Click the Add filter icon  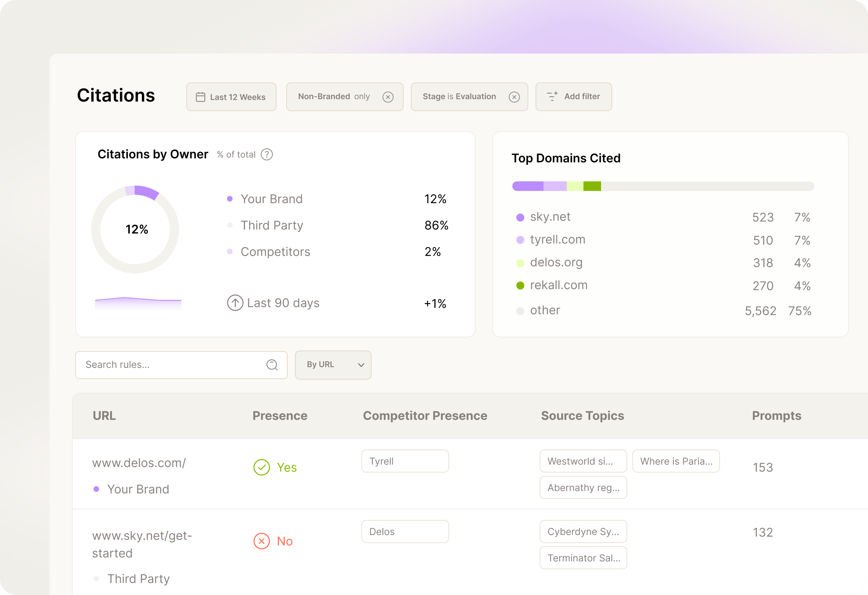[552, 96]
